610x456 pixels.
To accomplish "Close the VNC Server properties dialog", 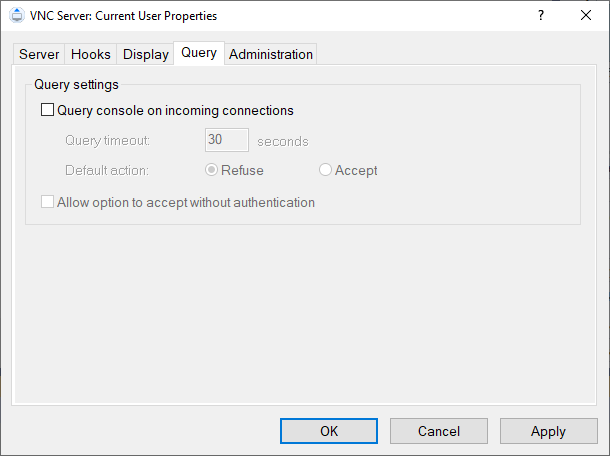I will tap(585, 15).
